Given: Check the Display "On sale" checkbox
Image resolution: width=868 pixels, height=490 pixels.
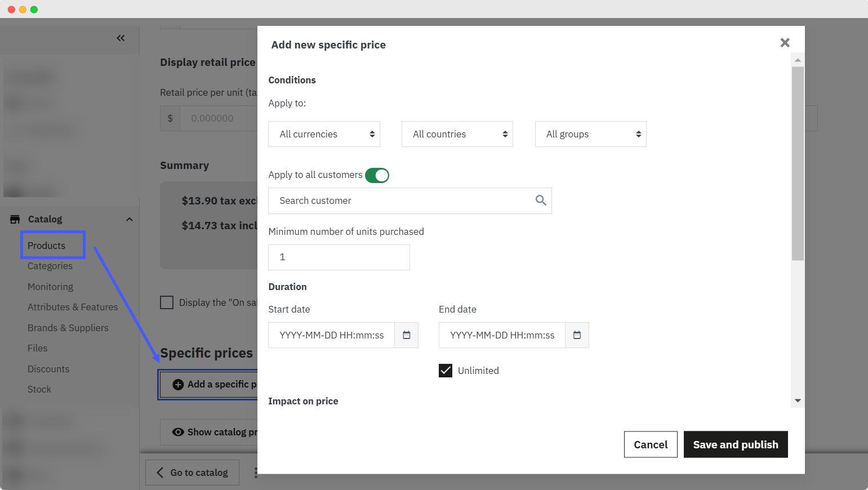Looking at the screenshot, I should click(167, 302).
